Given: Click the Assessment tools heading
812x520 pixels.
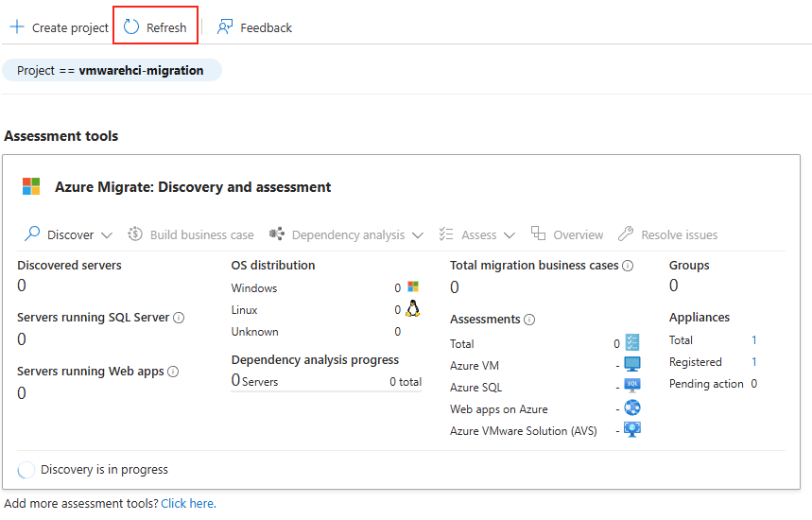Looking at the screenshot, I should click(x=61, y=136).
